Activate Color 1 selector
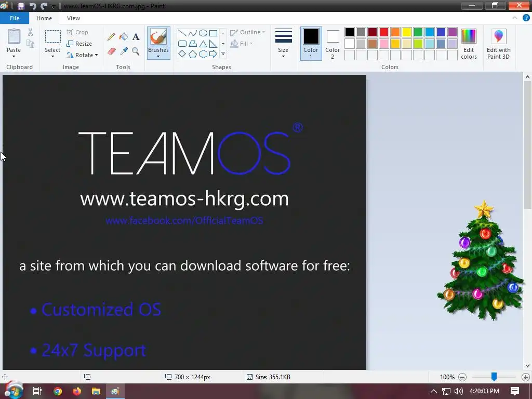This screenshot has width=532, height=399. tap(311, 44)
